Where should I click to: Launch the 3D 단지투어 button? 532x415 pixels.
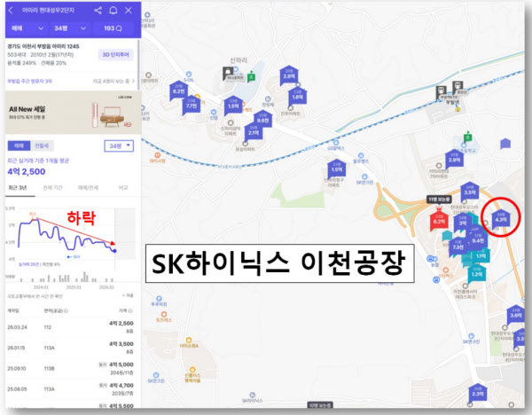pos(116,54)
